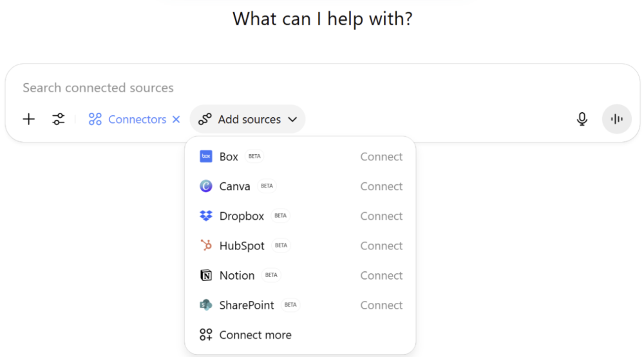This screenshot has height=357, width=644.
Task: Select Connect more menu entry
Action: pyautogui.click(x=300, y=335)
